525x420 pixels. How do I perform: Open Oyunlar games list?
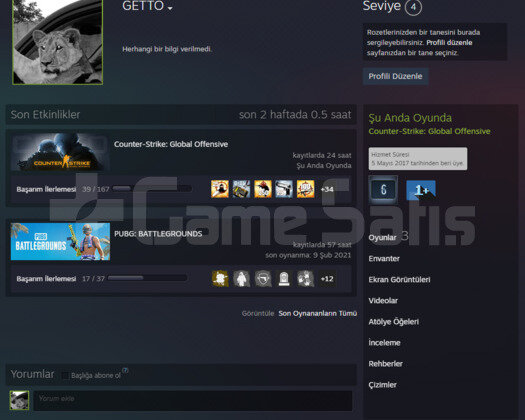pos(382,238)
